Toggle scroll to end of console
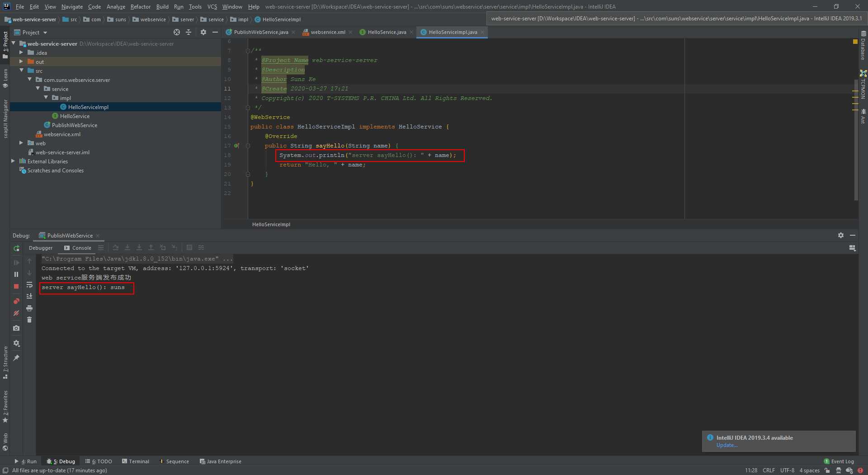Image resolution: width=868 pixels, height=475 pixels. [29, 296]
